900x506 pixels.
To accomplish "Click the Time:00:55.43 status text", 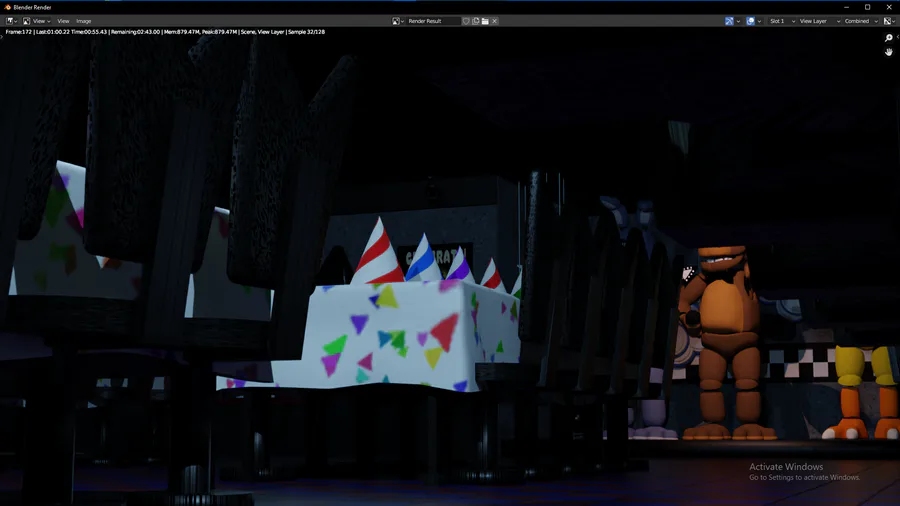I will point(89,32).
